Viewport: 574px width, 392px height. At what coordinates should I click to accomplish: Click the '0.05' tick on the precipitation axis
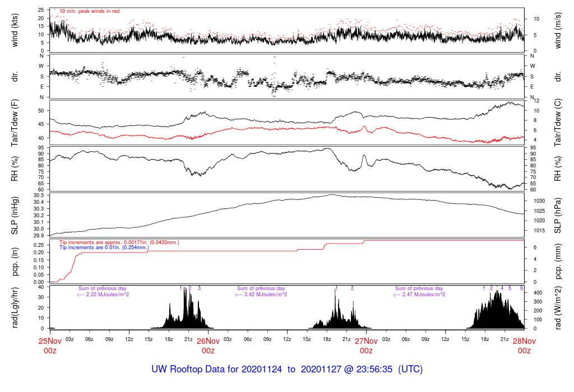39,274
